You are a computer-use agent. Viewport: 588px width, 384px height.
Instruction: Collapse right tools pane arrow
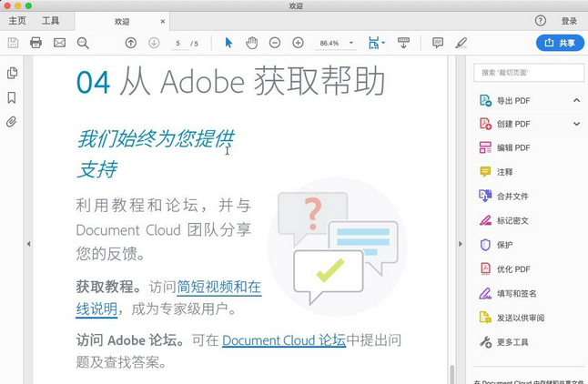pyautogui.click(x=461, y=244)
